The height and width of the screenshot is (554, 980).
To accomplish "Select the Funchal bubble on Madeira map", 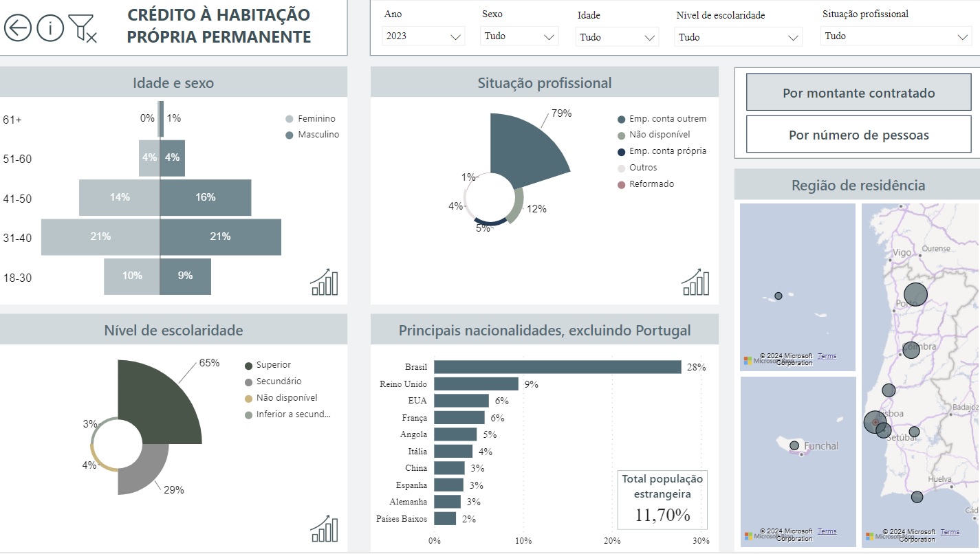I will (794, 445).
